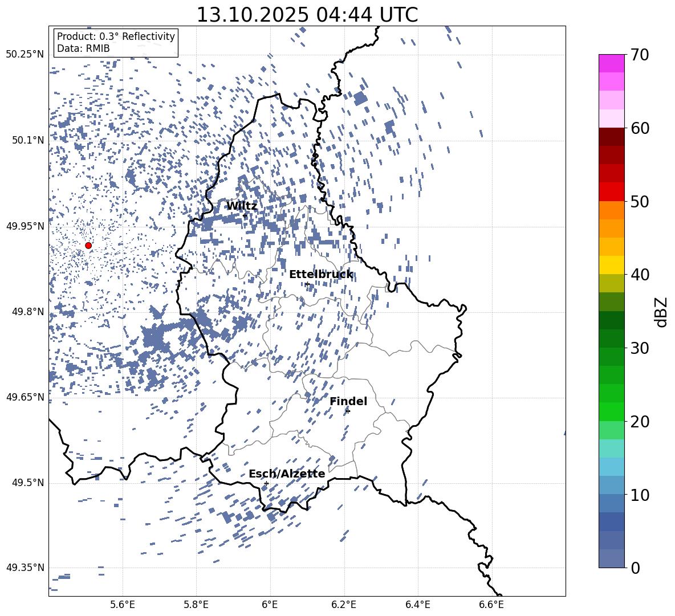The image size is (675, 616).
Task: Click the Ettelbruck location cross marker
Action: (x=307, y=284)
